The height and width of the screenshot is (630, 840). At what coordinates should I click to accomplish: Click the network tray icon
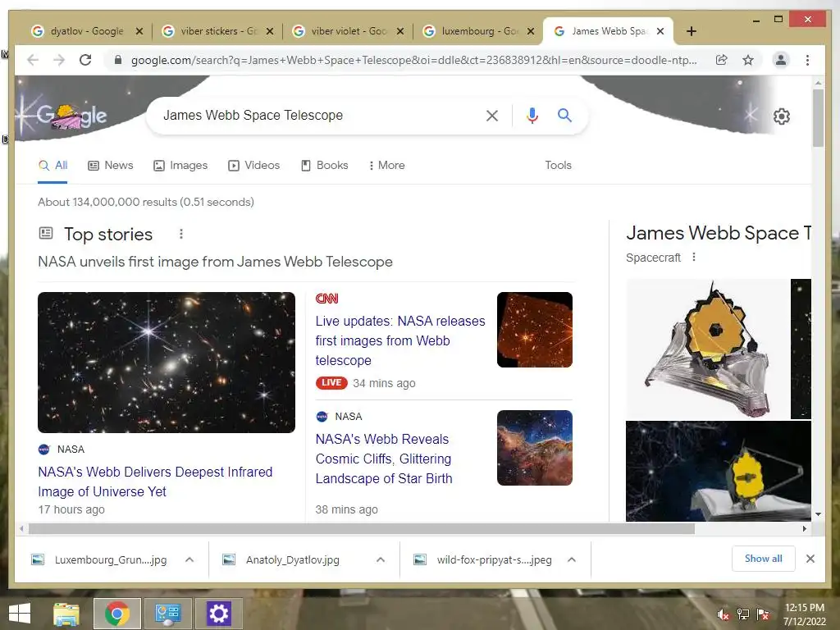743,614
